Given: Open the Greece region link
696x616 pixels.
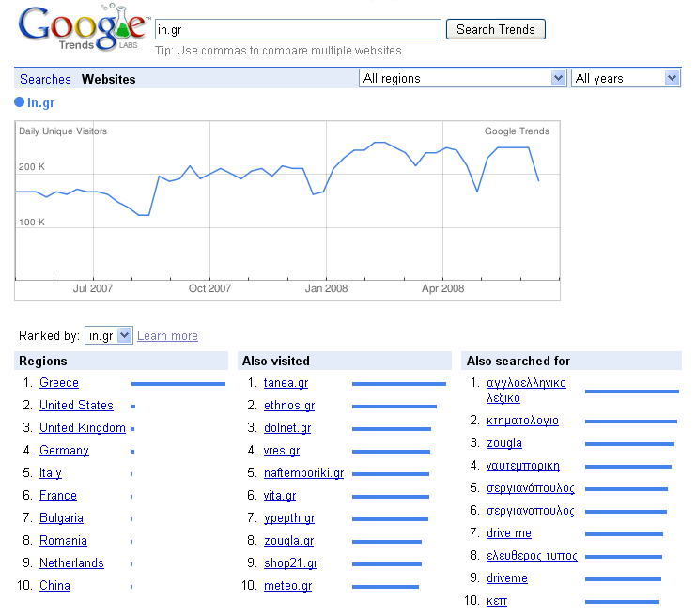Looking at the screenshot, I should (x=59, y=382).
